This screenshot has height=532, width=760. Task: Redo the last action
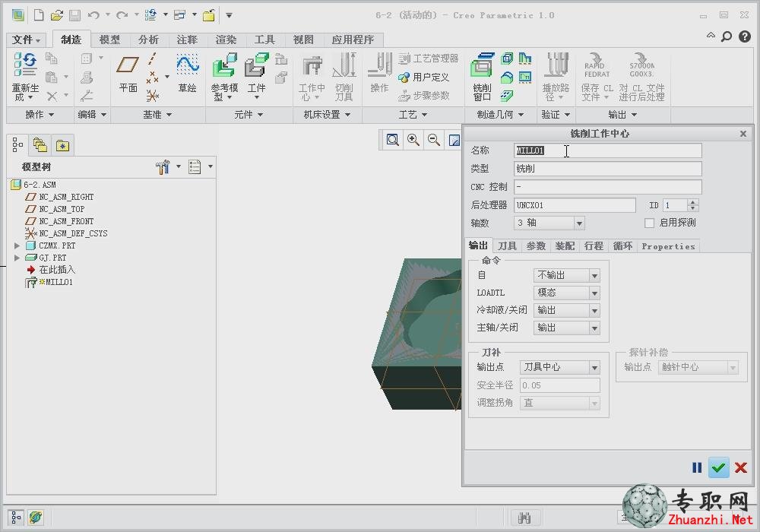[122, 15]
